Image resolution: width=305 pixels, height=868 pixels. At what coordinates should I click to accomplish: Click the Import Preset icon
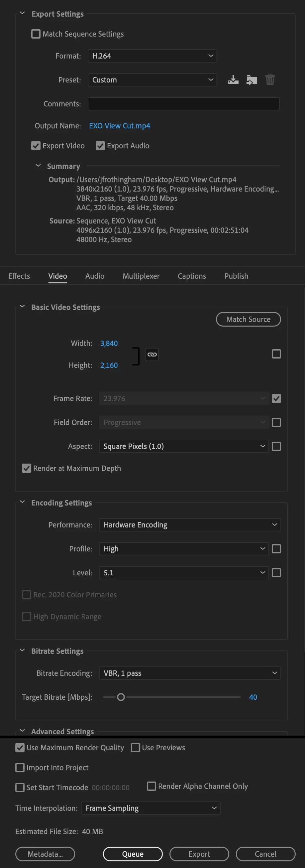[252, 80]
